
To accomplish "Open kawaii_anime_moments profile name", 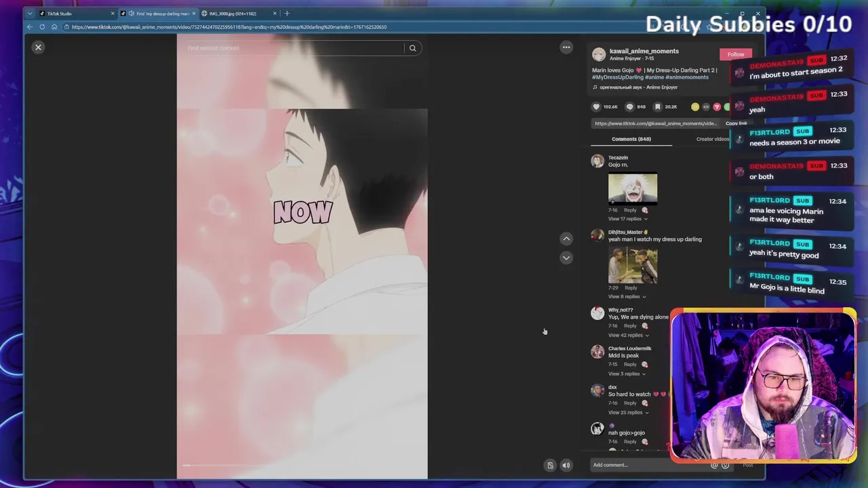I will [644, 51].
